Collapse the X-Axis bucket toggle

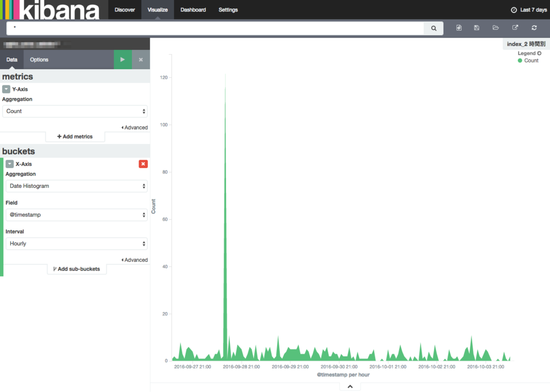pos(10,164)
